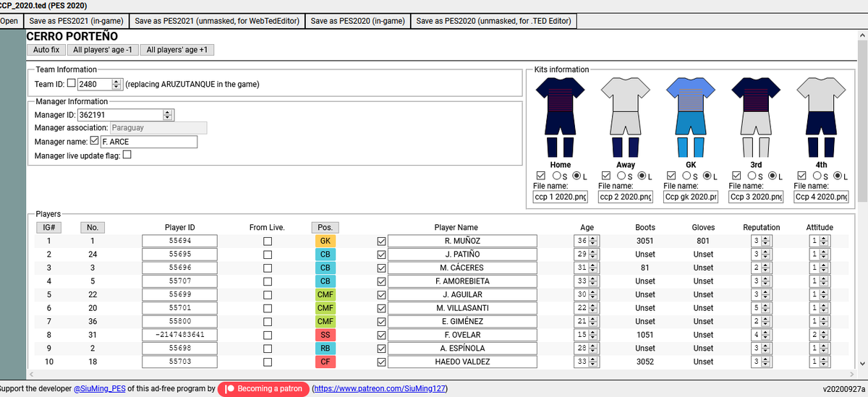The width and height of the screenshot is (868, 397).
Task: Adjust age stepper for R. MUÑOZ
Action: click(x=593, y=241)
